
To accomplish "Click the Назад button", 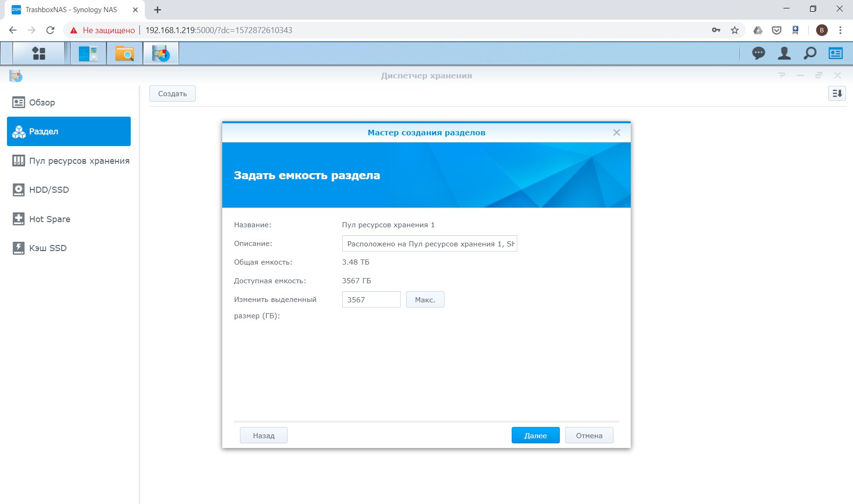I will click(264, 435).
